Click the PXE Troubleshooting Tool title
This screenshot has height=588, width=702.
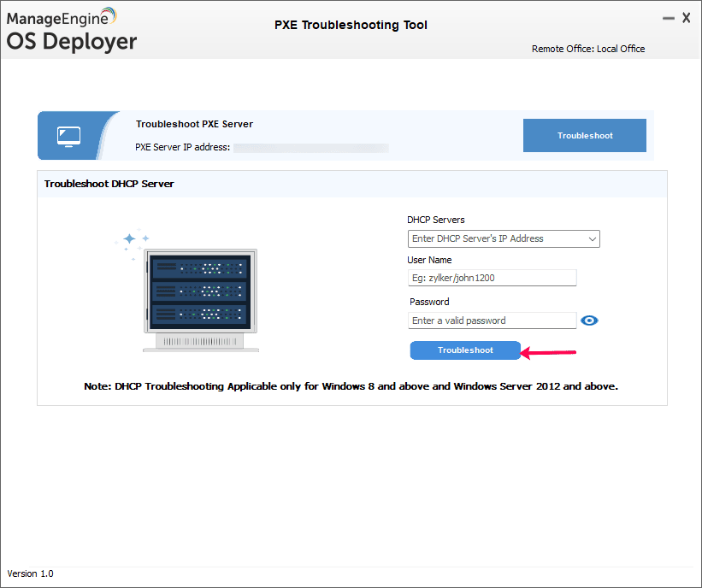pyautogui.click(x=351, y=25)
